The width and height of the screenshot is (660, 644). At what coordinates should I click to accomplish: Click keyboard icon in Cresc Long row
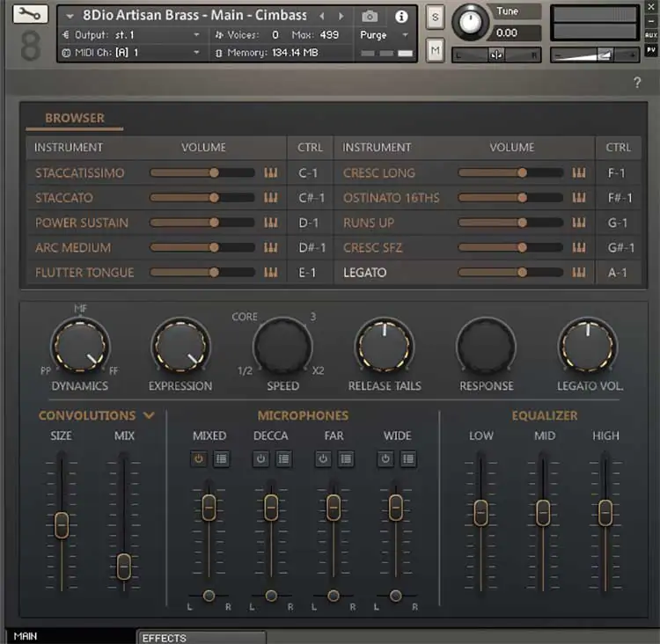click(579, 172)
